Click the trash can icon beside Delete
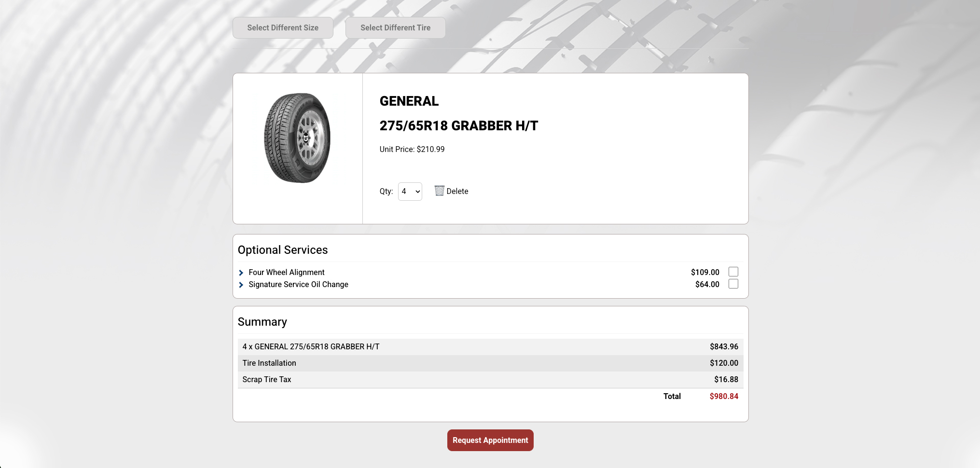 click(x=439, y=191)
